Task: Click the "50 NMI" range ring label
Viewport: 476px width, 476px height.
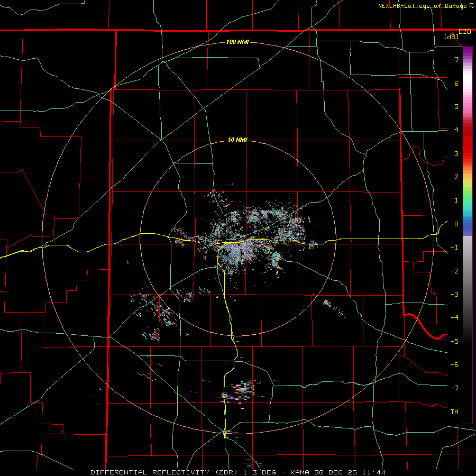Action: click(237, 140)
